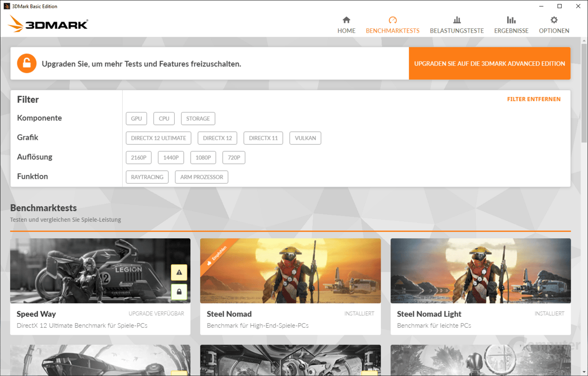
Task: Enable the DIRECTX 12 ULTIMATE filter
Action: tap(158, 138)
